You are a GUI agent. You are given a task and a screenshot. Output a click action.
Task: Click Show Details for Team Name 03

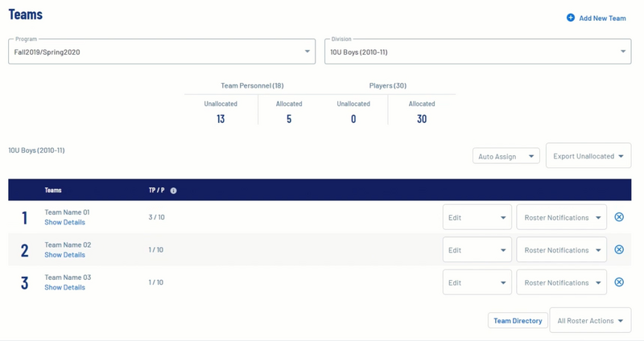pos(64,287)
